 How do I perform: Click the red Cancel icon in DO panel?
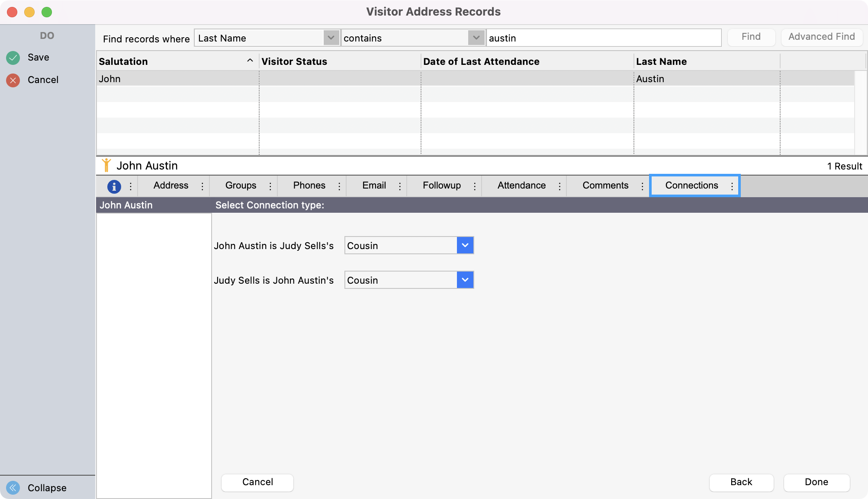(13, 80)
